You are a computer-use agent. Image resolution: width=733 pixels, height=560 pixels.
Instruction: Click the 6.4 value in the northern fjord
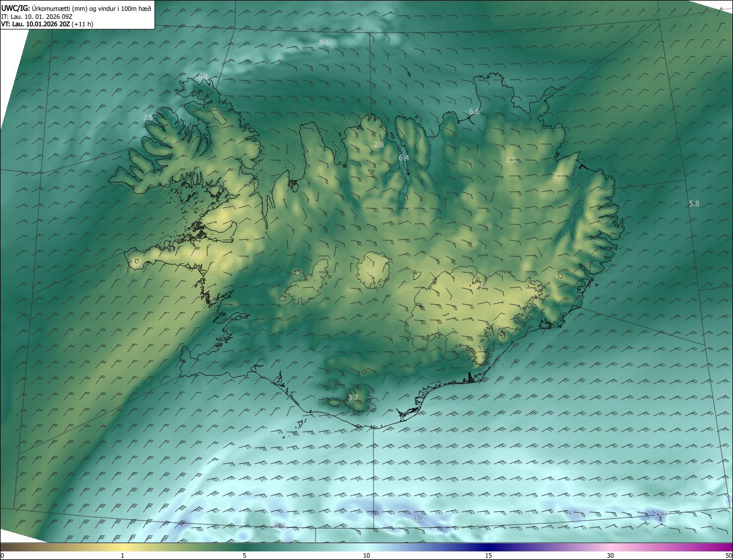tap(404, 157)
